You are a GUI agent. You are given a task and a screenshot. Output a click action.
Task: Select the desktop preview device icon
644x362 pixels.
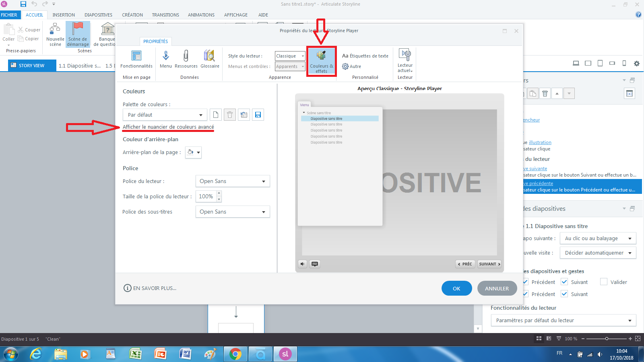576,63
